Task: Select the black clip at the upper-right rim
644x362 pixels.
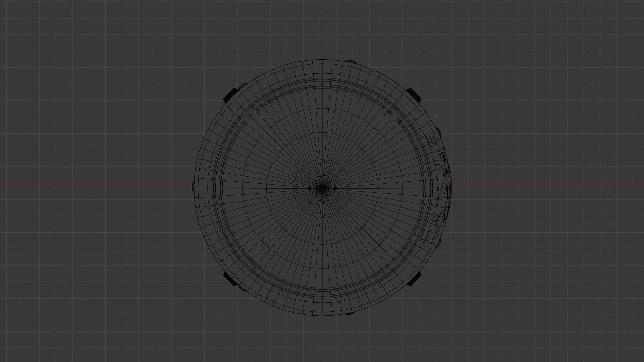Action: [x=414, y=96]
